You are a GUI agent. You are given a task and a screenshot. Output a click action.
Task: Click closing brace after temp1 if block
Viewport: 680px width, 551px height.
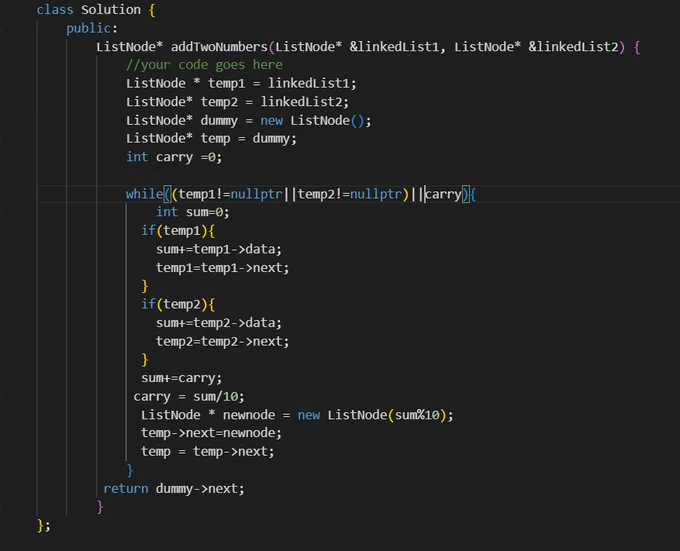tap(145, 286)
